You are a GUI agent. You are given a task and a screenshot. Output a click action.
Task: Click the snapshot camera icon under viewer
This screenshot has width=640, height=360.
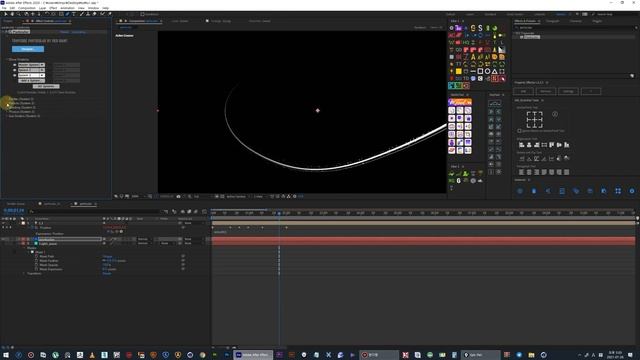178,196
